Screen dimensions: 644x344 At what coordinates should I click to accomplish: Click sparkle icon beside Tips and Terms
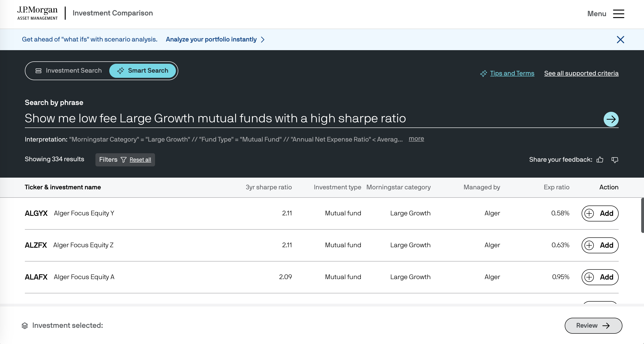click(x=483, y=73)
